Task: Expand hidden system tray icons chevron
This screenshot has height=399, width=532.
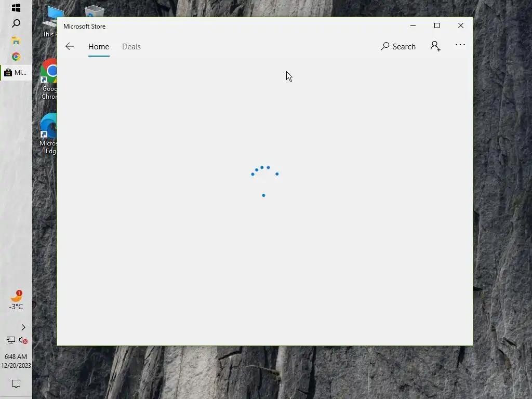Action: (x=23, y=327)
